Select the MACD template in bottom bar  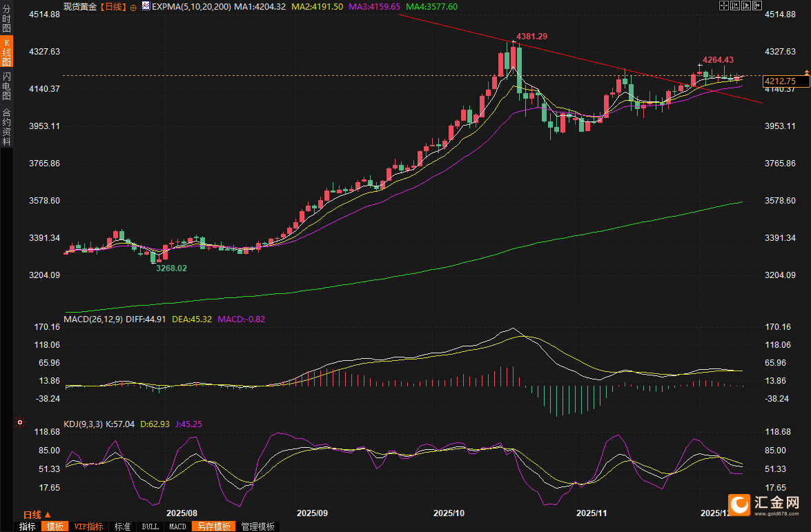pos(177,526)
